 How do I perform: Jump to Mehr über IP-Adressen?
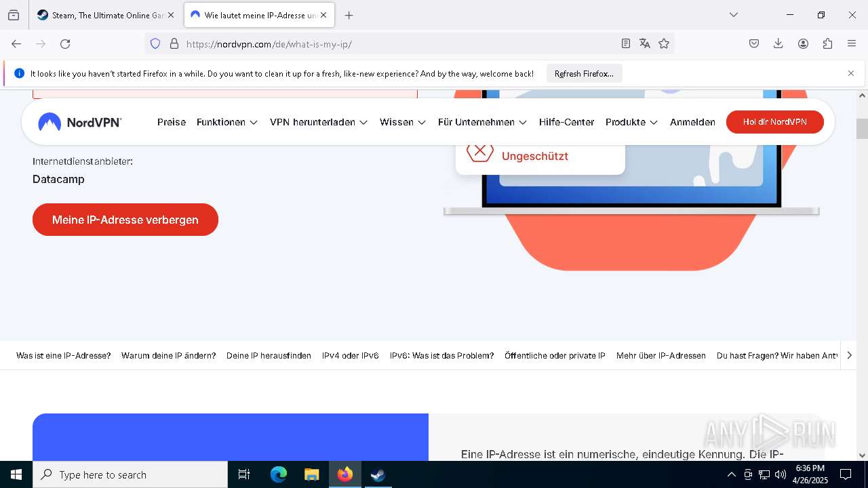[661, 355]
